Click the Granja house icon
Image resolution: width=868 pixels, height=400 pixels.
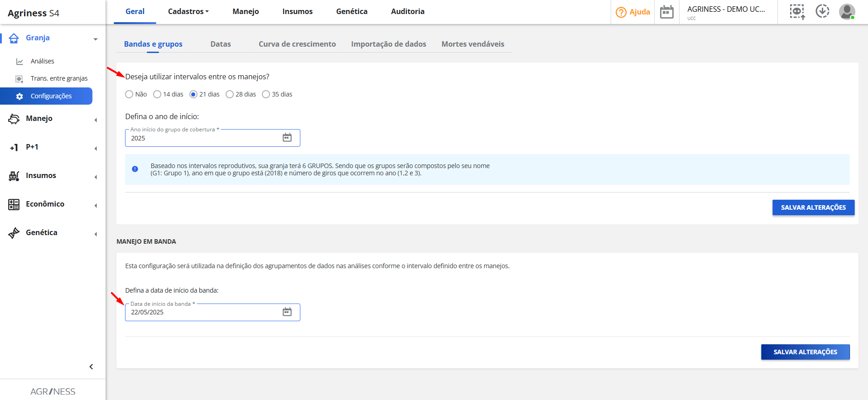14,39
